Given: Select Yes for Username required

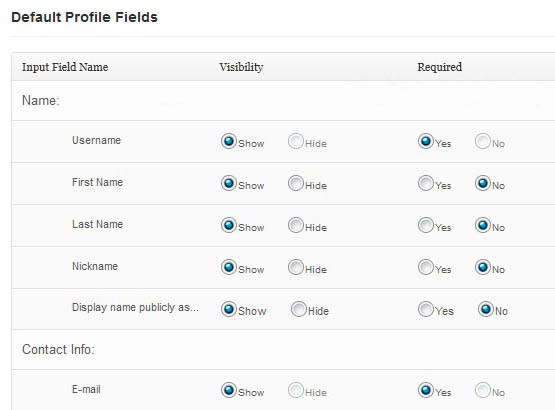Looking at the screenshot, I should coord(426,141).
